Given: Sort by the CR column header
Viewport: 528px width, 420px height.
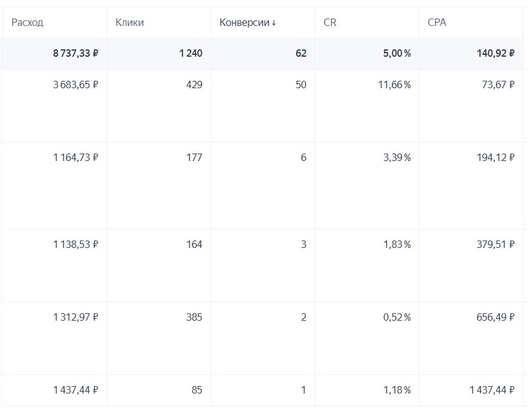Looking at the screenshot, I should click(x=330, y=23).
